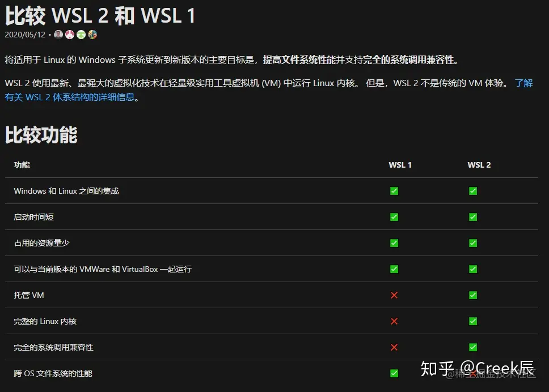This screenshot has height=392, width=549.
Task: Click WSL 2 checkmark for Windows 和 Linux 之间的集成
Action: click(x=473, y=191)
